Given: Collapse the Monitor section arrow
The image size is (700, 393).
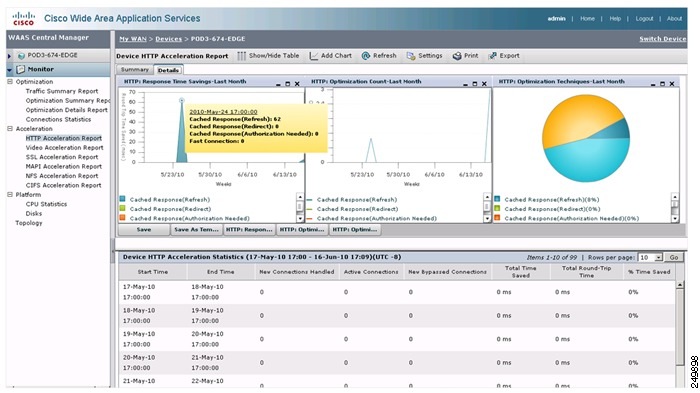Looking at the screenshot, I should tap(9, 70).
